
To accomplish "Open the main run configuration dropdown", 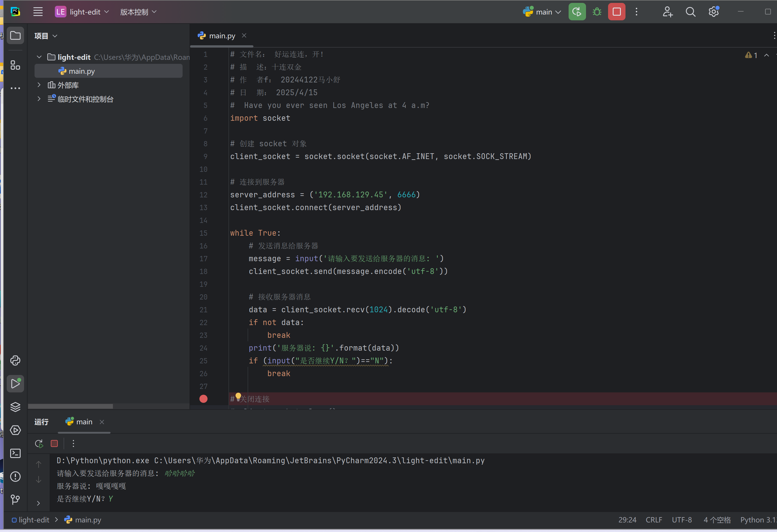I will click(543, 12).
